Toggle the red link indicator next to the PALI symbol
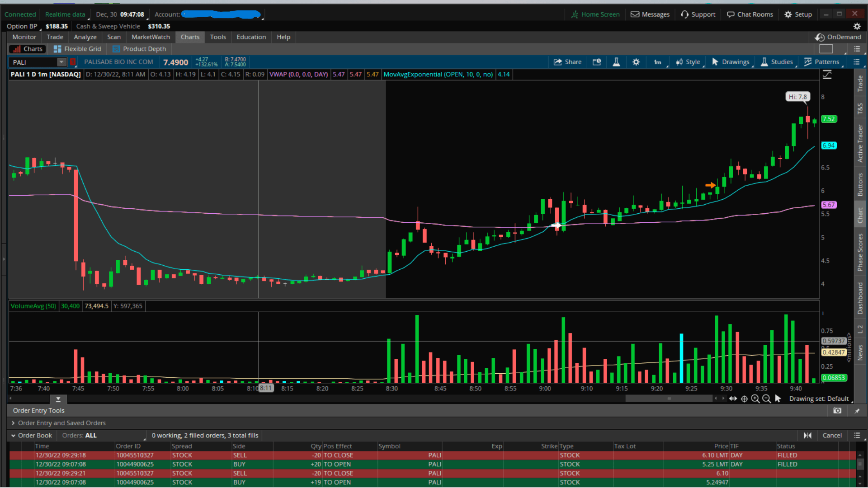868x488 pixels. click(x=73, y=62)
